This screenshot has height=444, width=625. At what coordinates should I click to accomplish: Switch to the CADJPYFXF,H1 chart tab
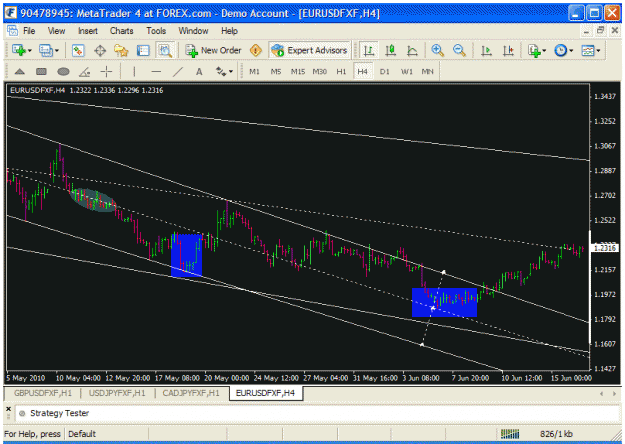pyautogui.click(x=191, y=393)
